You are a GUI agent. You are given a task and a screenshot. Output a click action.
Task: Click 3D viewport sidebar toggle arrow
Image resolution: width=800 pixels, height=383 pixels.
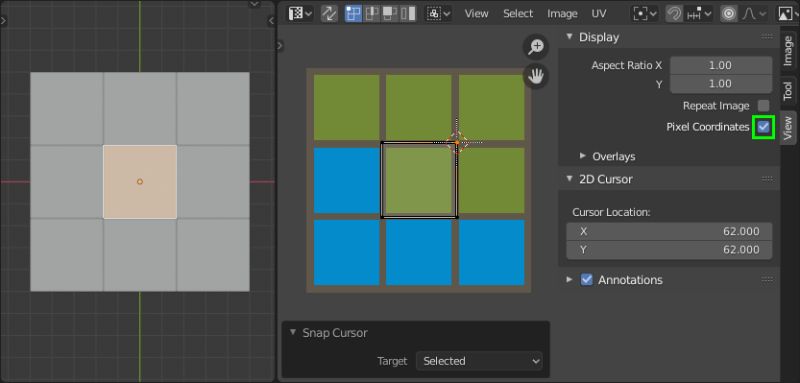pos(271,21)
